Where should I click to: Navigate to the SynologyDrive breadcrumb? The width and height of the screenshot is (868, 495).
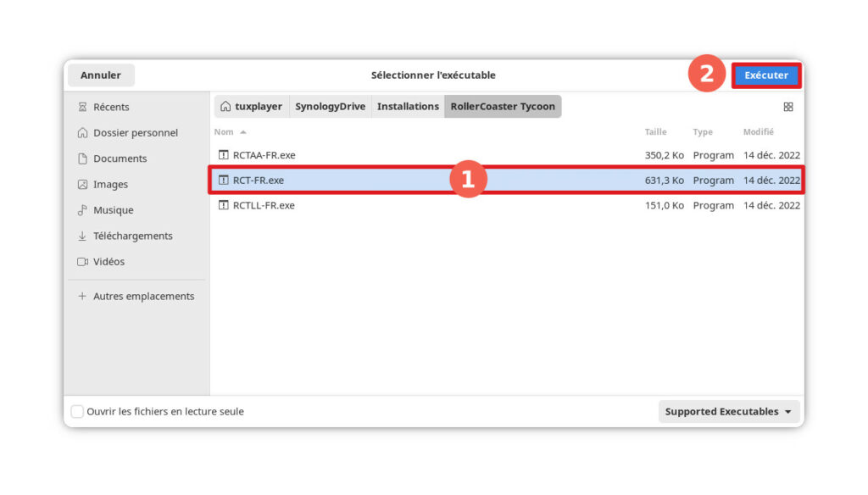click(x=330, y=107)
